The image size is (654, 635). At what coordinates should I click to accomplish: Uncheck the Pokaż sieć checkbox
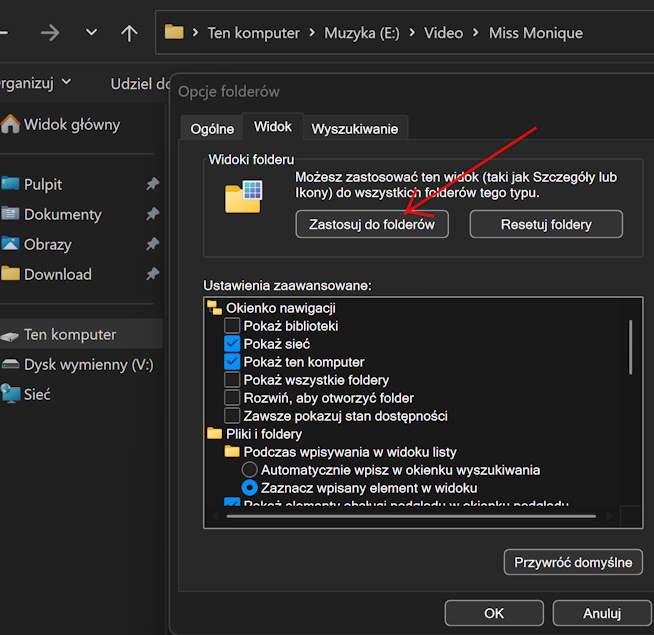[x=232, y=344]
